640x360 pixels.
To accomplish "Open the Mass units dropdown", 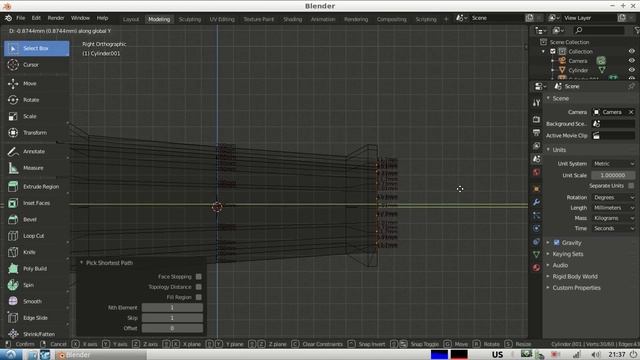I will (x=613, y=218).
